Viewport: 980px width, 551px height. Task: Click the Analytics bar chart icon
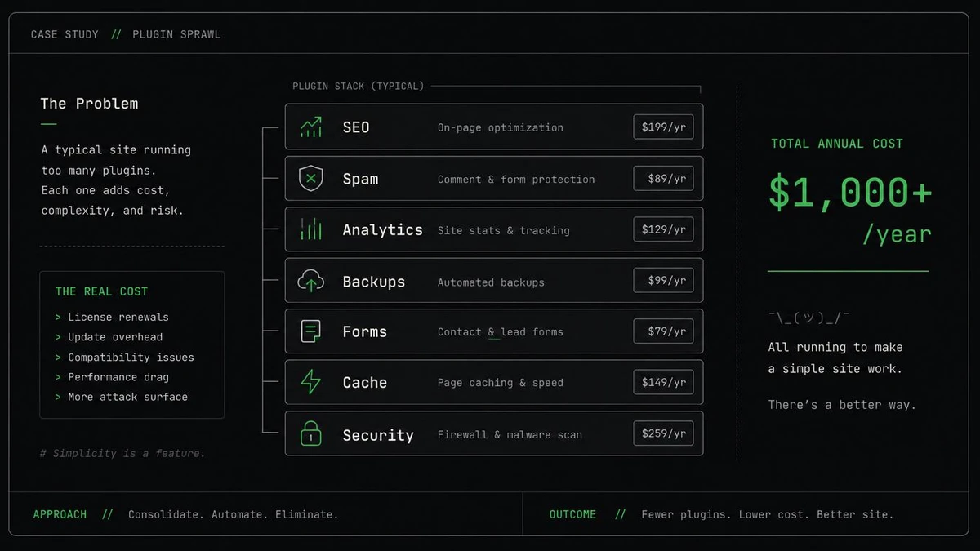click(x=310, y=229)
